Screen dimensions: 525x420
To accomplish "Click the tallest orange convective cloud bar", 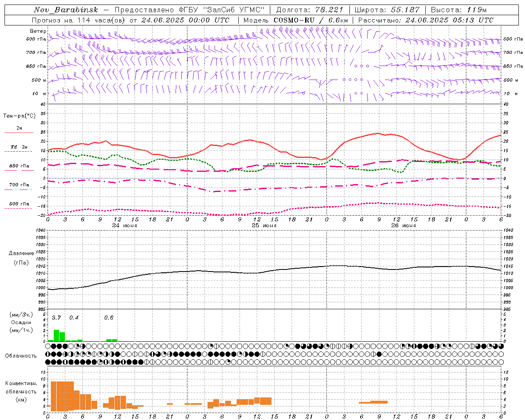I will (62, 396).
